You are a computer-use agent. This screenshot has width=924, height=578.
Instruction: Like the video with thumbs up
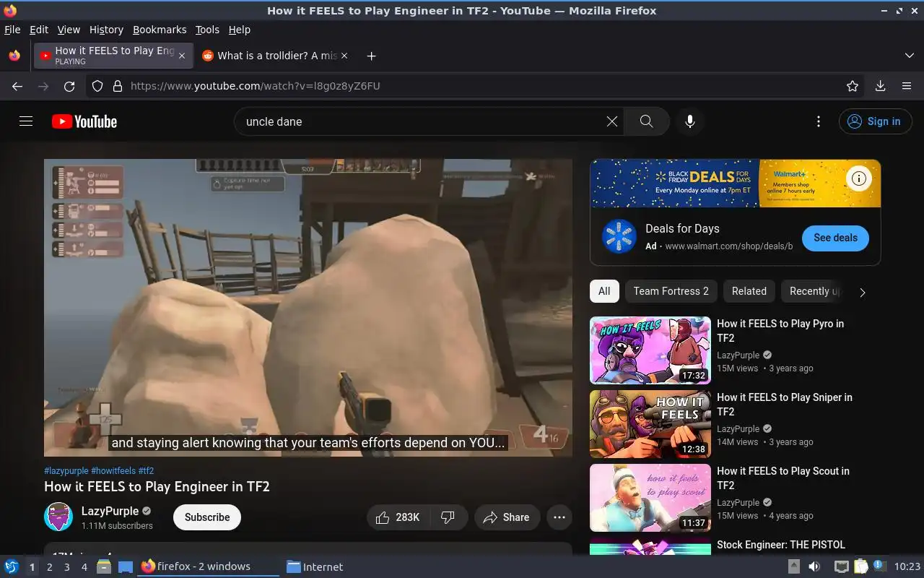point(398,517)
